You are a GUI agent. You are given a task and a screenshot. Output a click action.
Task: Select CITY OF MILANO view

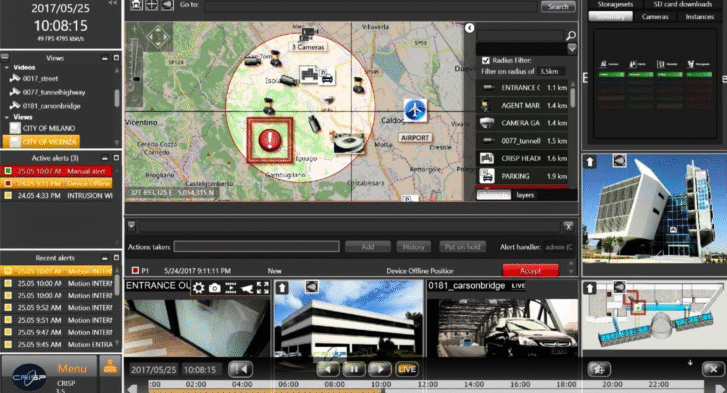(49, 128)
